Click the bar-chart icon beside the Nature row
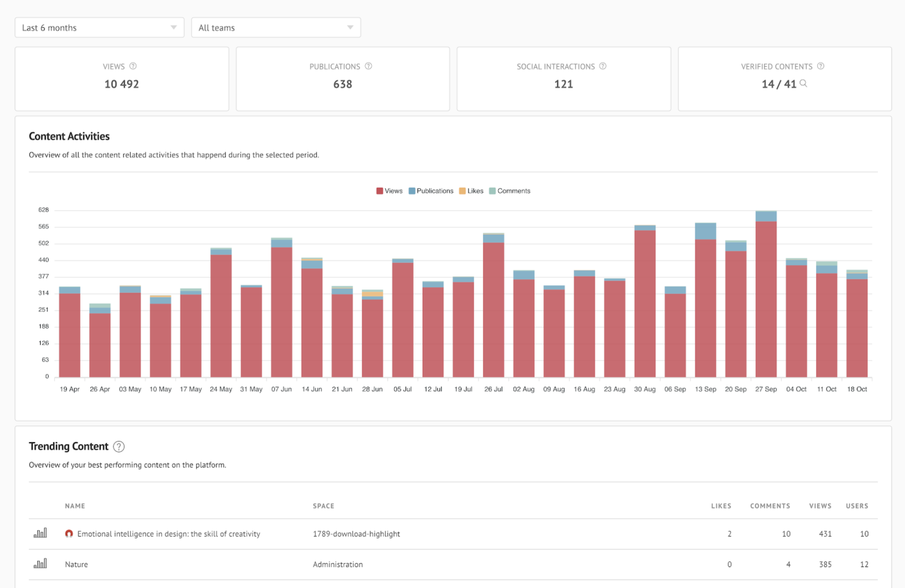Image resolution: width=905 pixels, height=588 pixels. (x=41, y=564)
